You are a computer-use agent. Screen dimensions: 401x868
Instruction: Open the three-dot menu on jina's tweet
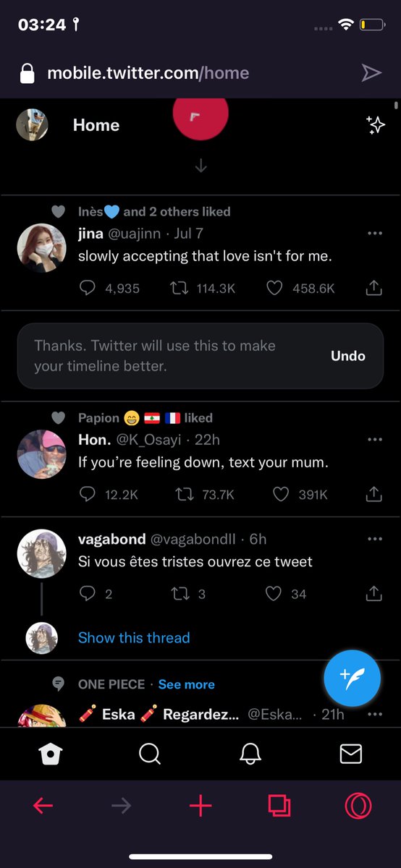click(x=374, y=233)
